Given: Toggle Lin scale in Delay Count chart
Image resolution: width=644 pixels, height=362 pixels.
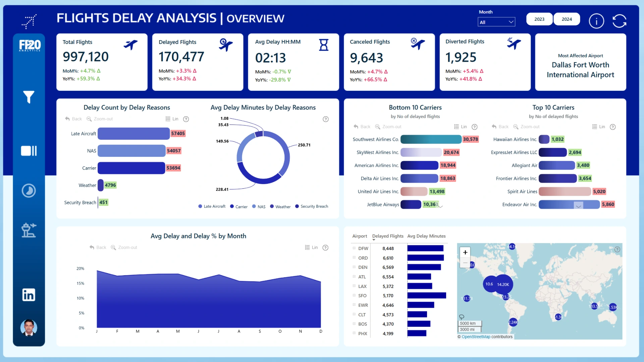Looking at the screenshot, I should pyautogui.click(x=172, y=119).
